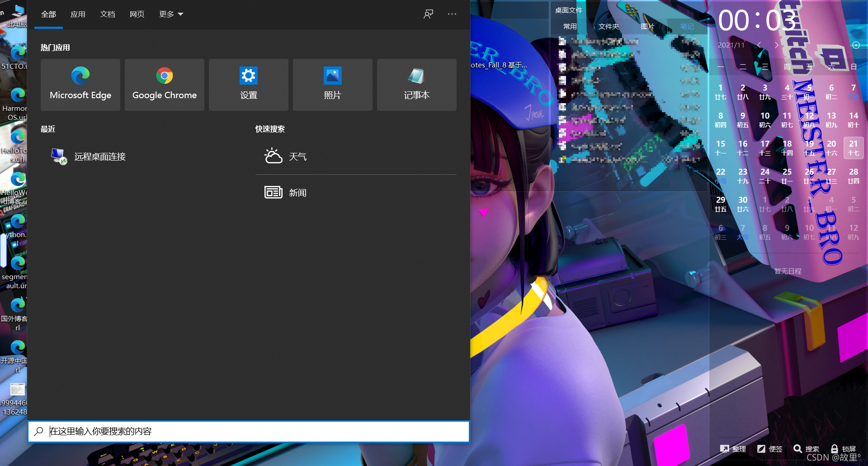Select calendar date 30
This screenshot has width=868, height=466.
[743, 204]
